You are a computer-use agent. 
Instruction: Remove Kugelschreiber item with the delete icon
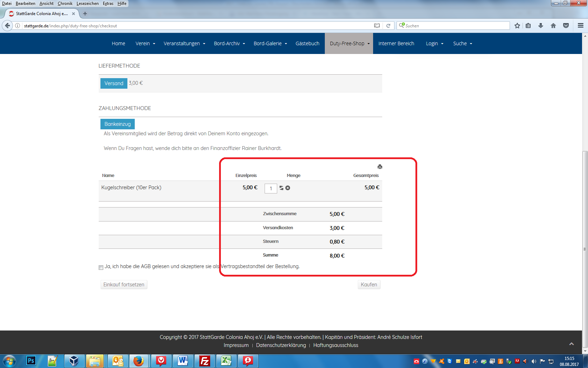tap(288, 188)
